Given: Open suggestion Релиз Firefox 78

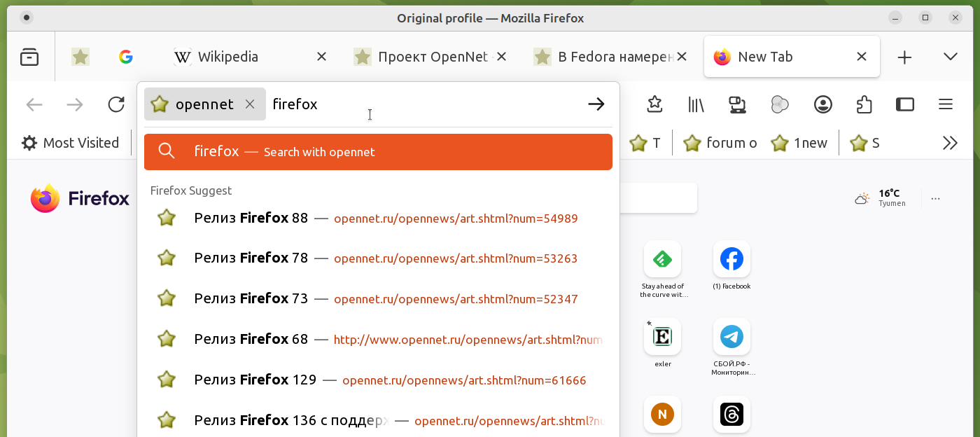Looking at the screenshot, I should (x=378, y=258).
